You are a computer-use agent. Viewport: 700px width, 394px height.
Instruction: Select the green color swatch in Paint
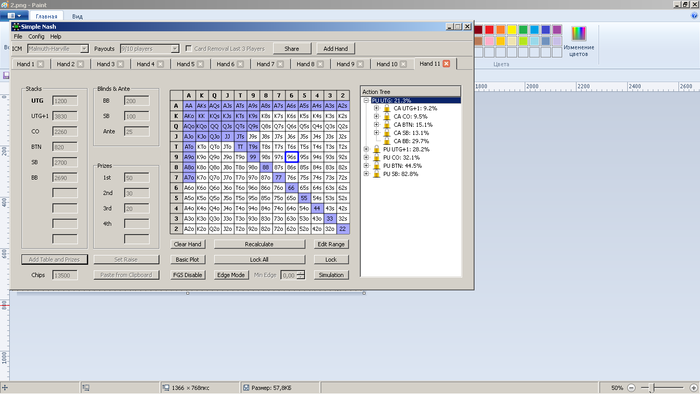coord(523,30)
